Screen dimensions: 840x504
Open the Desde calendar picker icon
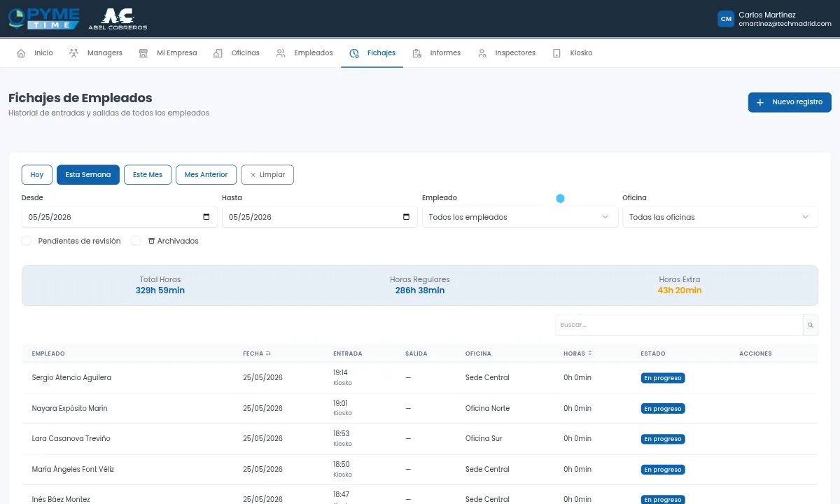pyautogui.click(x=206, y=217)
